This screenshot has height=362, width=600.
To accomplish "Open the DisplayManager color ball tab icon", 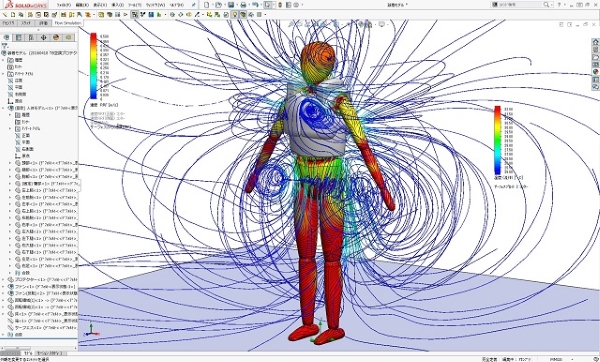I will point(56,38).
